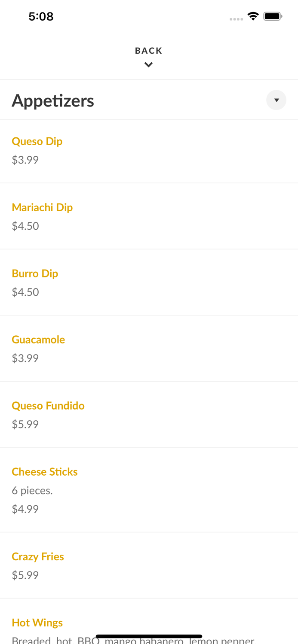This screenshot has height=644, width=298.
Task: Select the Mariachi Dip appetizer
Action: (42, 207)
